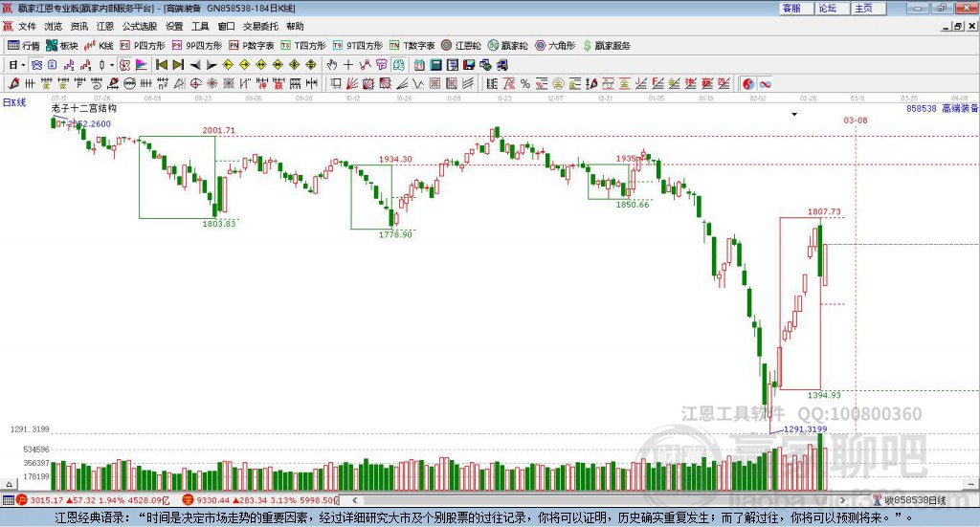
Task: Step chart right with black arrow
Action: pos(212,65)
